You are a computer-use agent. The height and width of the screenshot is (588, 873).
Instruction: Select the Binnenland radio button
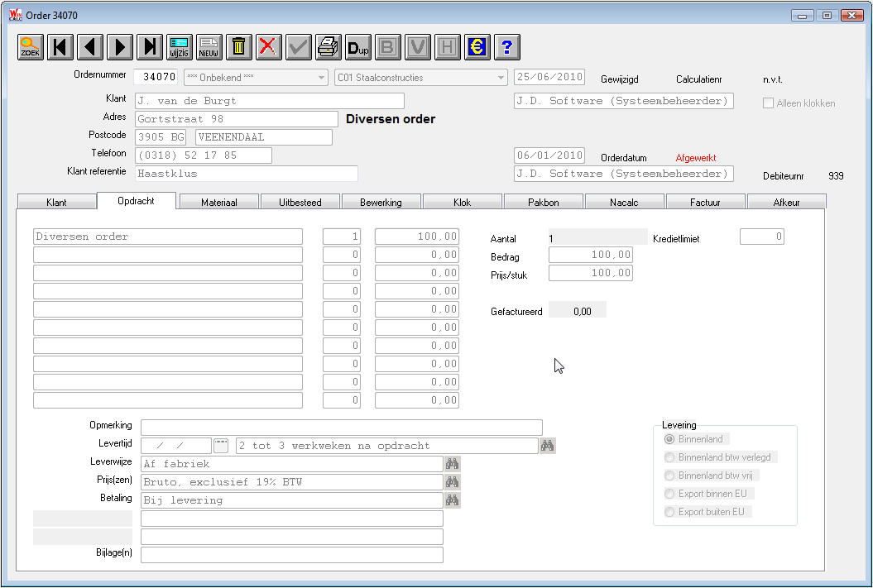tap(669, 439)
